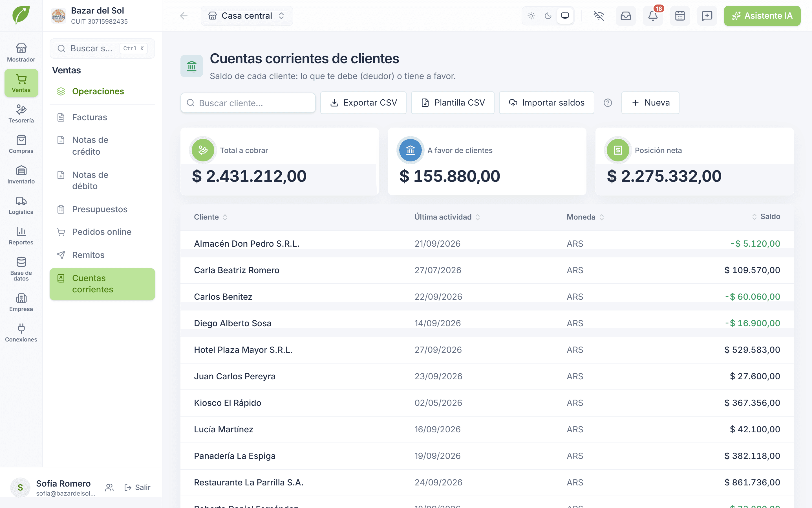The width and height of the screenshot is (812, 508).
Task: Click the Nueva button
Action: pyautogui.click(x=650, y=103)
